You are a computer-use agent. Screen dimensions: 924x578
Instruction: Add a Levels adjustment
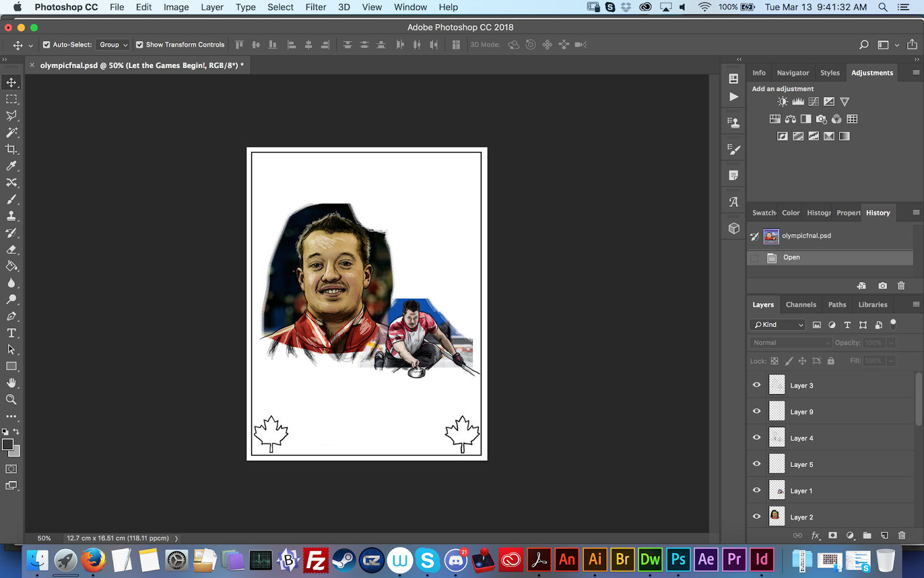coord(798,102)
